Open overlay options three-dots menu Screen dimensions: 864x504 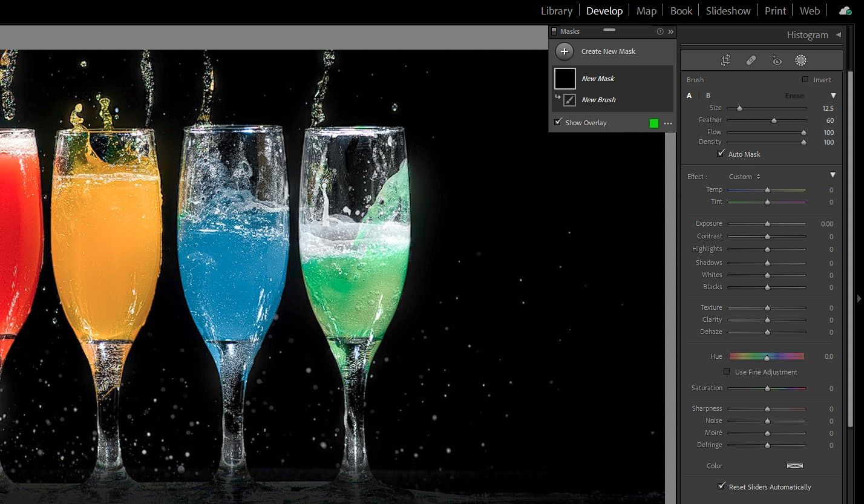[x=668, y=123]
